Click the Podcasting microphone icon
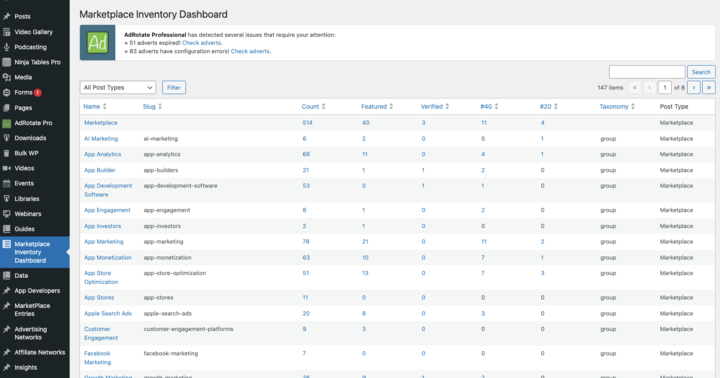Viewport: 720px width, 378px height. tap(6, 47)
